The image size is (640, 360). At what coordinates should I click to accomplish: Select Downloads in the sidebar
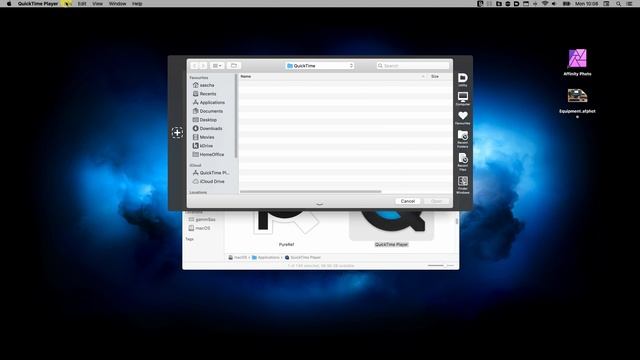pos(211,129)
